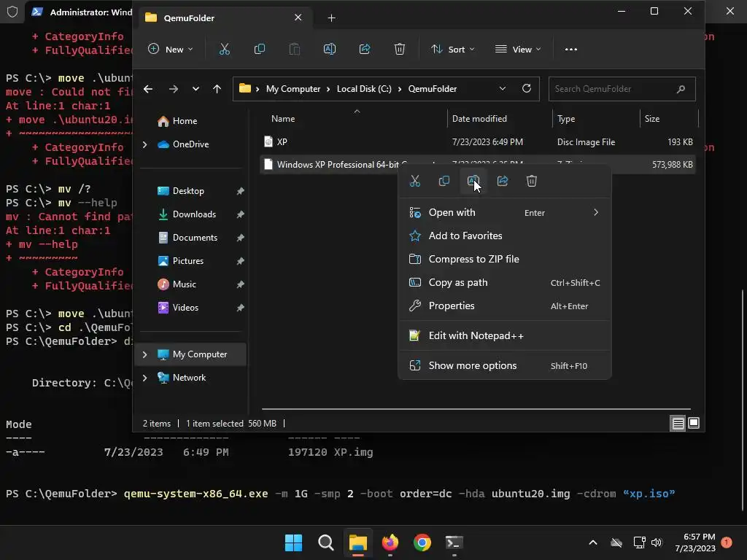Choose Rename icon in context menu
Image resolution: width=747 pixels, height=560 pixels.
click(473, 181)
